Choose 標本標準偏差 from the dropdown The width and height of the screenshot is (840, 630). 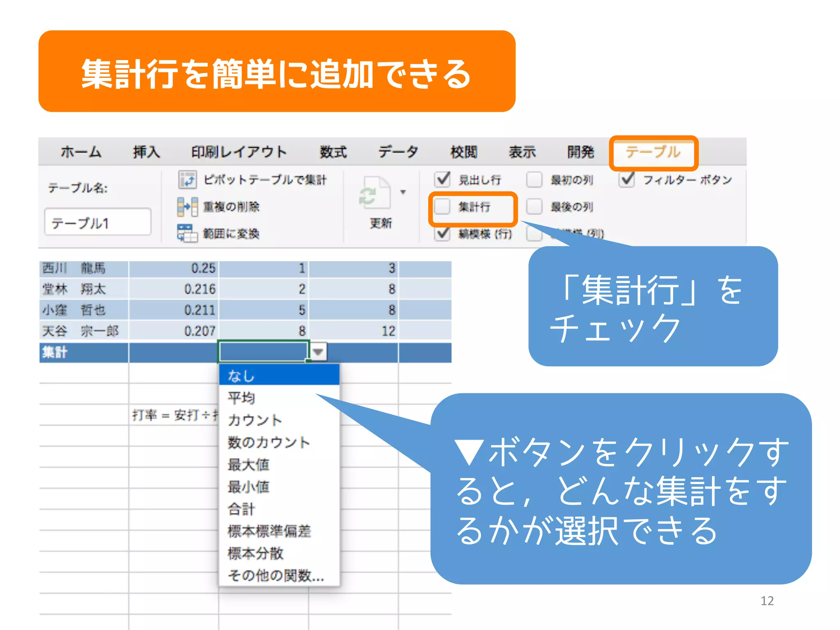279,531
